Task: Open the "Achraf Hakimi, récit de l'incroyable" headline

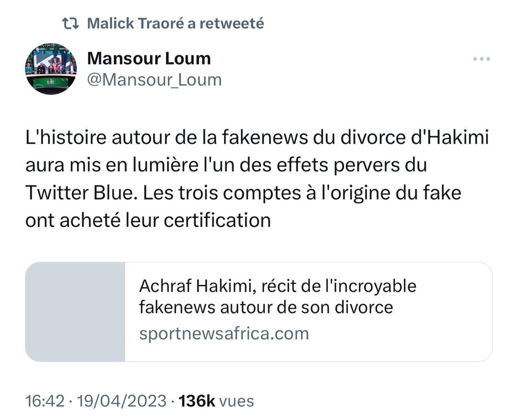Action: pos(277,286)
